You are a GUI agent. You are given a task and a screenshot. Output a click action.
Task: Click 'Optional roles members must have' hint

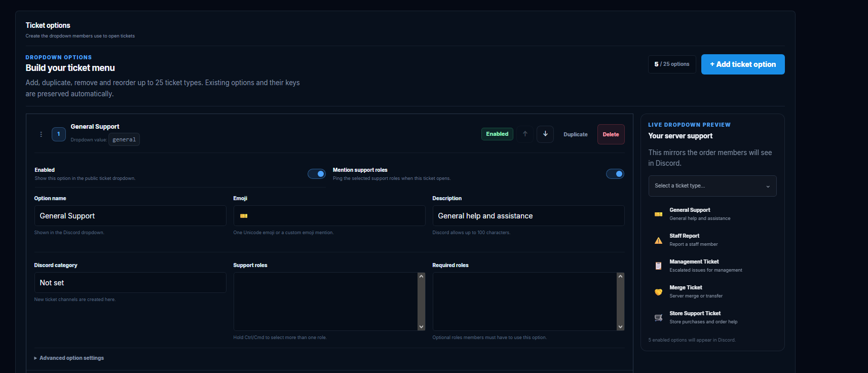pos(489,338)
